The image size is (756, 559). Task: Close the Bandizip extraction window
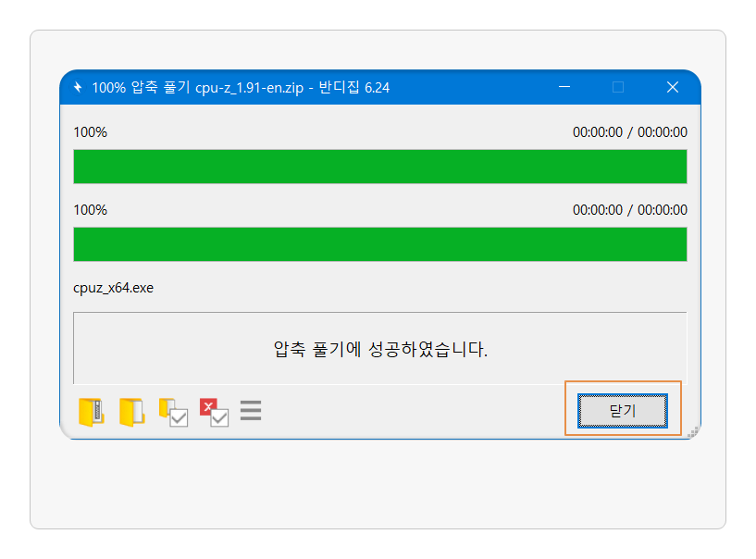(x=673, y=87)
